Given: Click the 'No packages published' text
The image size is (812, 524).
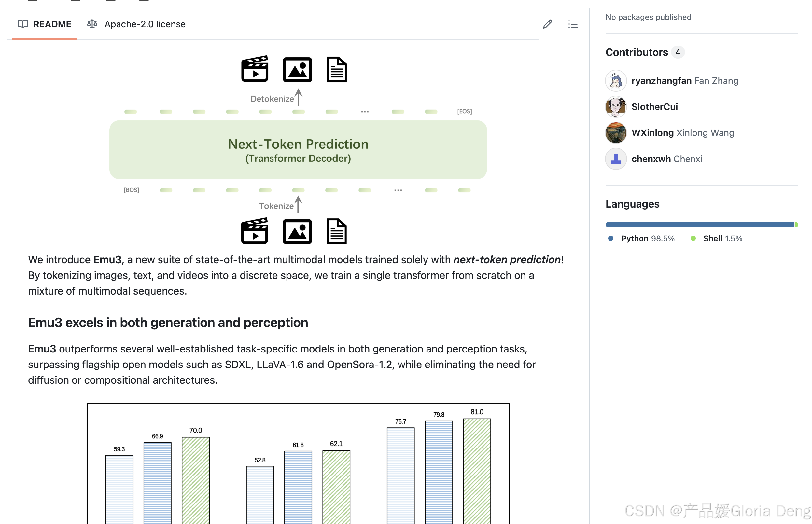Looking at the screenshot, I should [648, 17].
